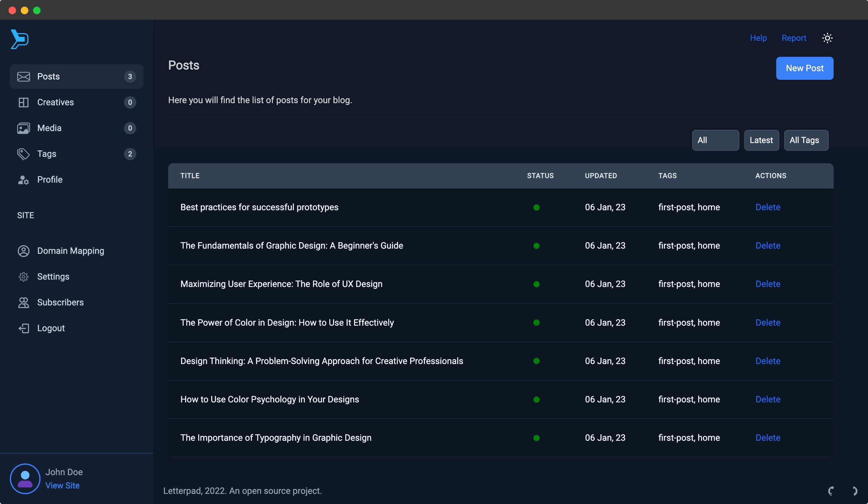
Task: Click status dot of Best practices post
Action: point(536,207)
